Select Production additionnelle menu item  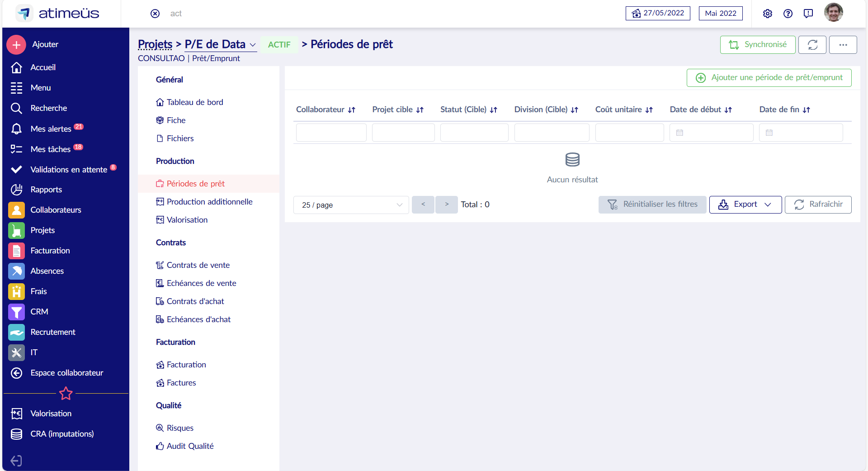(x=204, y=202)
